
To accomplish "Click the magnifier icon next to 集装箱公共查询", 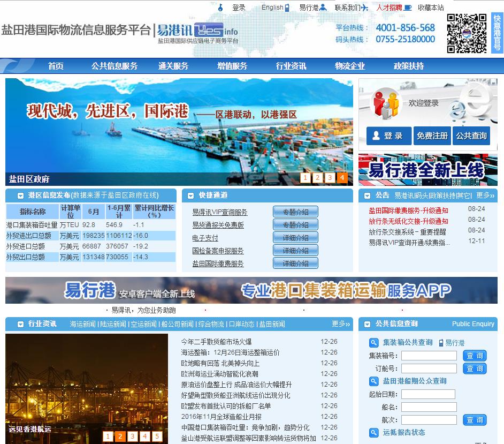I will click(373, 343).
